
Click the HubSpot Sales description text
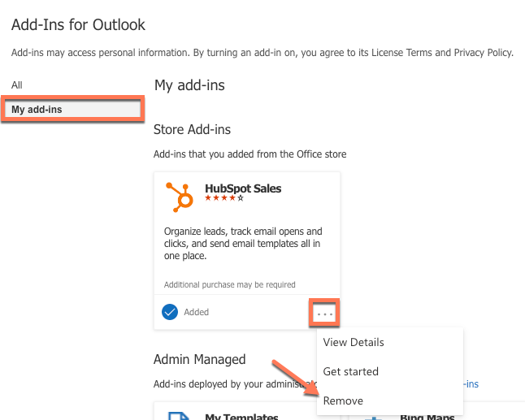click(x=243, y=243)
